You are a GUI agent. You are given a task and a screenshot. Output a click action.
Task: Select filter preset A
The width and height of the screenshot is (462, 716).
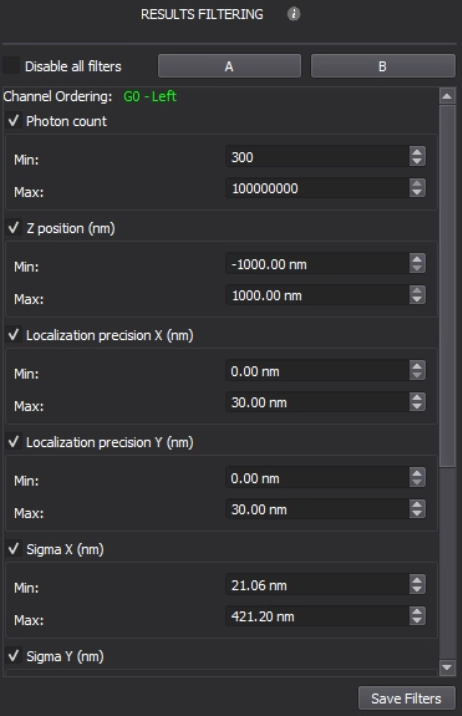[x=229, y=66]
